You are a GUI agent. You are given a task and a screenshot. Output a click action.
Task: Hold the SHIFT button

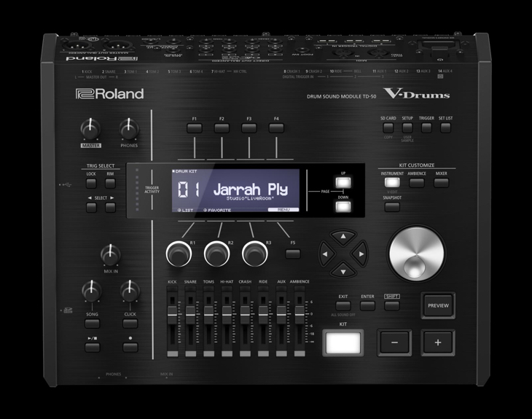[392, 305]
